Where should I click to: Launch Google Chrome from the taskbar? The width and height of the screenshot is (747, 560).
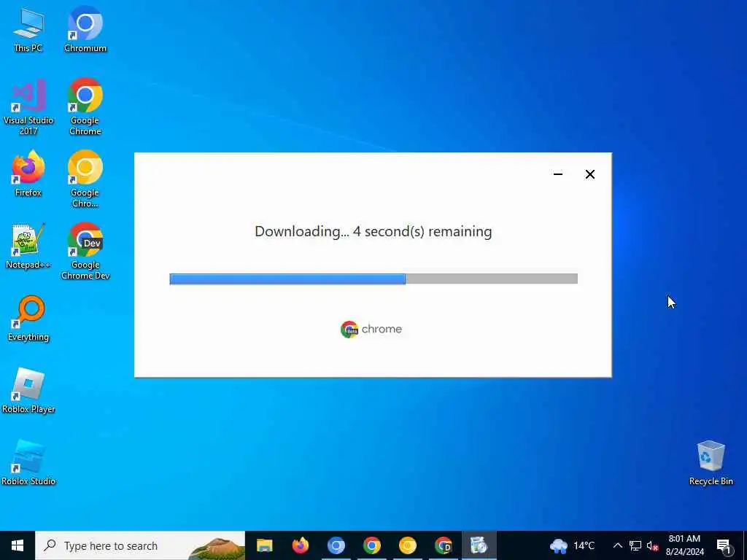pyautogui.click(x=371, y=545)
